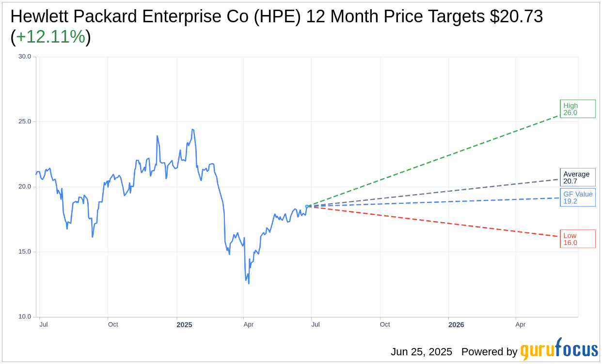This screenshot has width=602, height=364.
Task: Click the price peak near early 2025
Action: [192, 130]
